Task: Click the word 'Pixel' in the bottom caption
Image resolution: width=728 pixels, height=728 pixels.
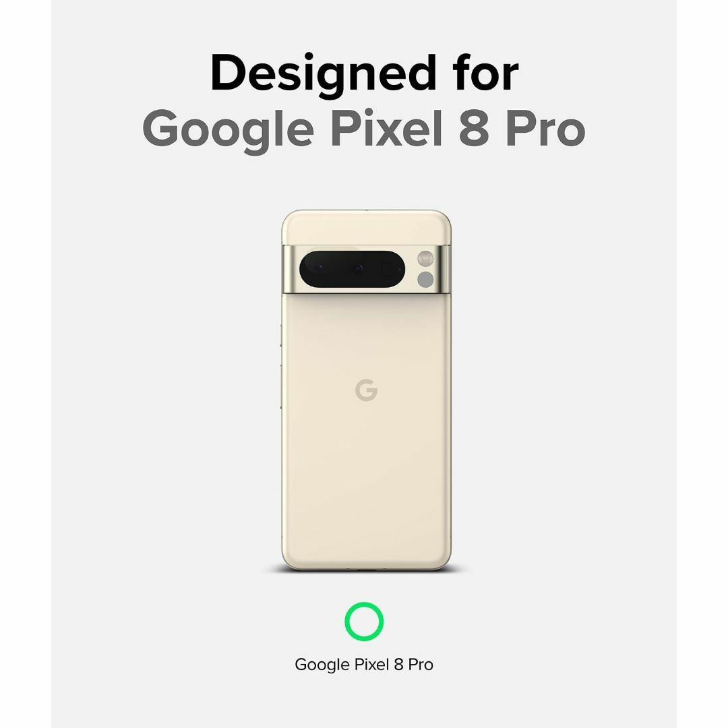Action: pyautogui.click(x=372, y=664)
